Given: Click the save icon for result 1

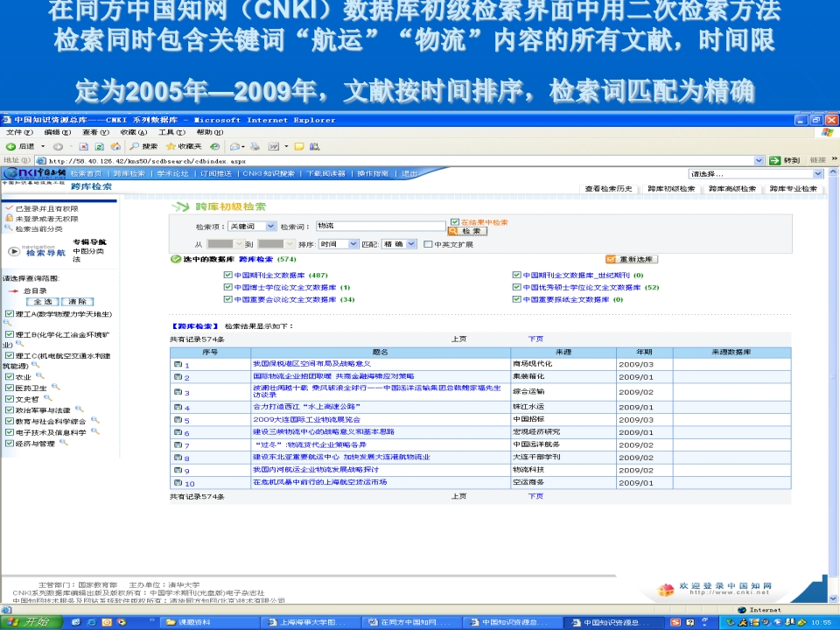Looking at the screenshot, I should [x=178, y=364].
